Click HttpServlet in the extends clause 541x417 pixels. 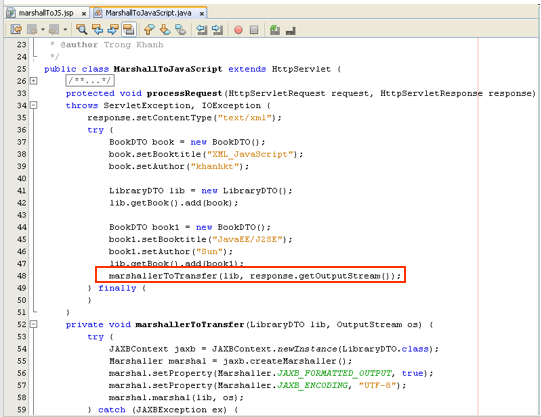tap(301, 69)
